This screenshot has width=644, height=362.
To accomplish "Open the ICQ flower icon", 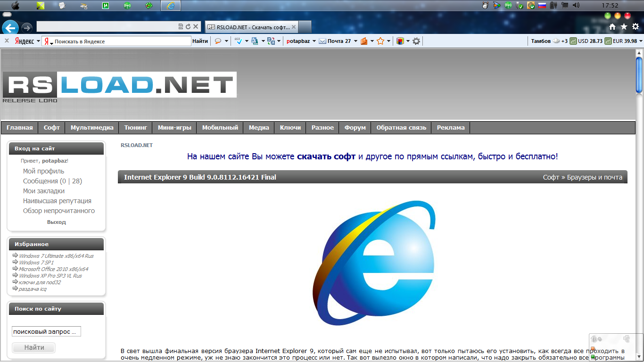I will [149, 6].
